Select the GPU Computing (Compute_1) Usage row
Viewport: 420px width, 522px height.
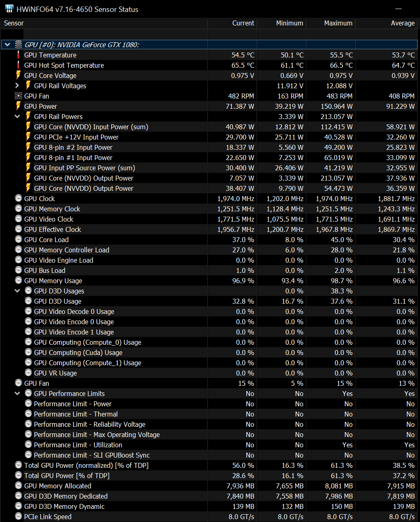click(x=209, y=363)
